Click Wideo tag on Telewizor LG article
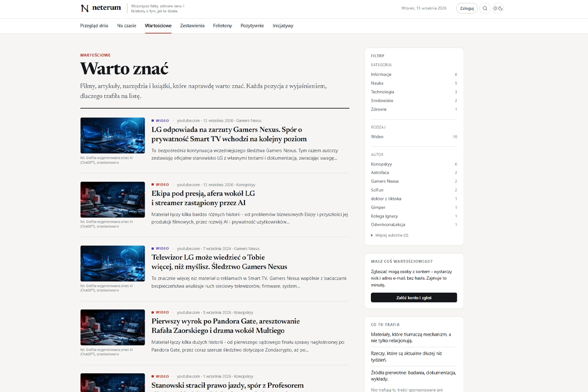 click(160, 248)
